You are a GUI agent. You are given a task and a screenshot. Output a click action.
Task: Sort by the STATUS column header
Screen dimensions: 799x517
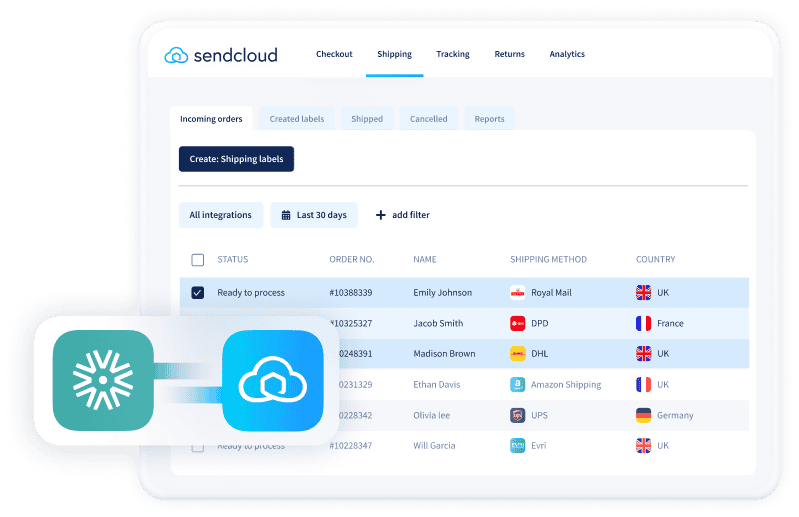coord(233,259)
